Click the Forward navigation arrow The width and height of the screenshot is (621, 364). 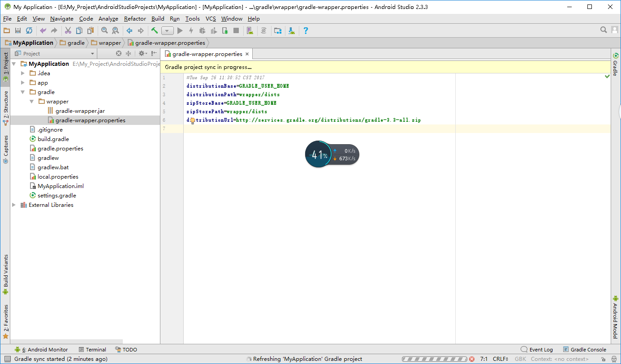point(141,30)
